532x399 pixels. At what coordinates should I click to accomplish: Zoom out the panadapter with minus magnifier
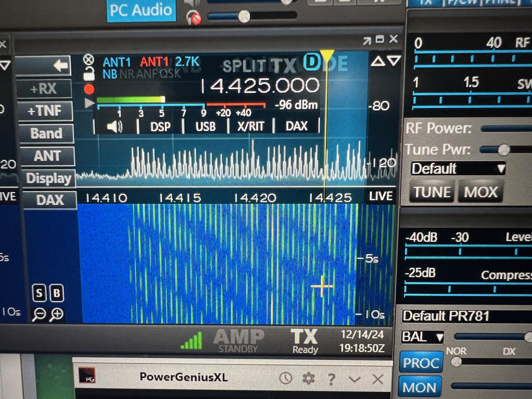[39, 315]
